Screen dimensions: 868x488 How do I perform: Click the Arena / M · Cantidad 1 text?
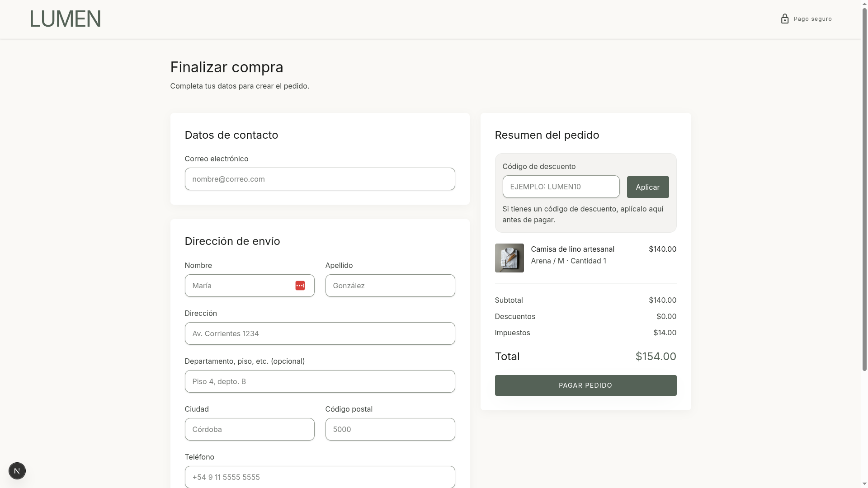(568, 261)
